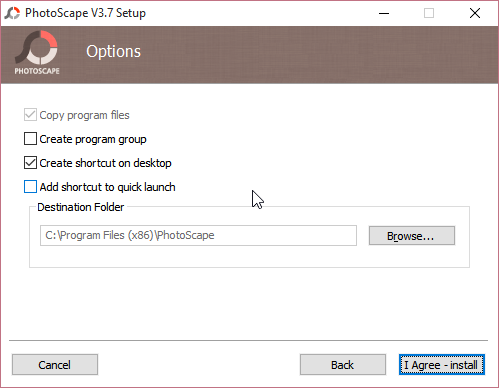
Task: Cancel the installation
Action: 55,365
